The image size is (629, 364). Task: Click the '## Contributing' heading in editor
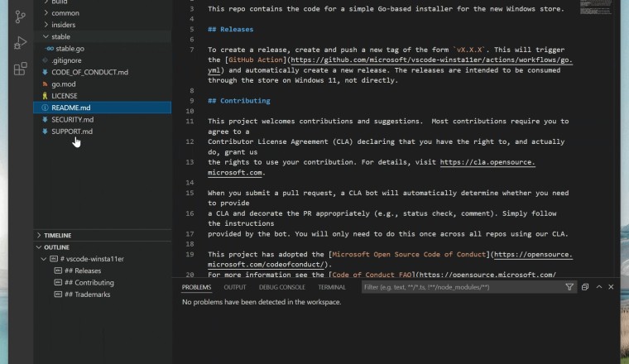pos(238,101)
